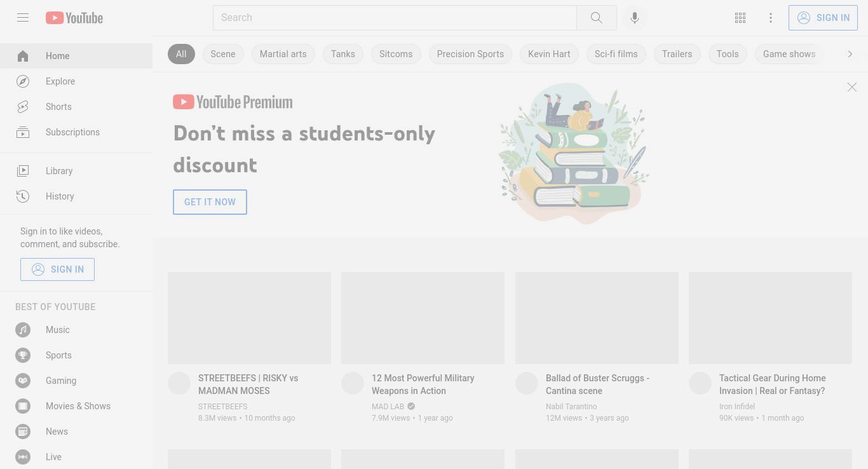Image resolution: width=868 pixels, height=469 pixels.
Task: Open STREETBEEFS RISKY vs MADMAN MOSES thumbnail
Action: click(x=249, y=318)
